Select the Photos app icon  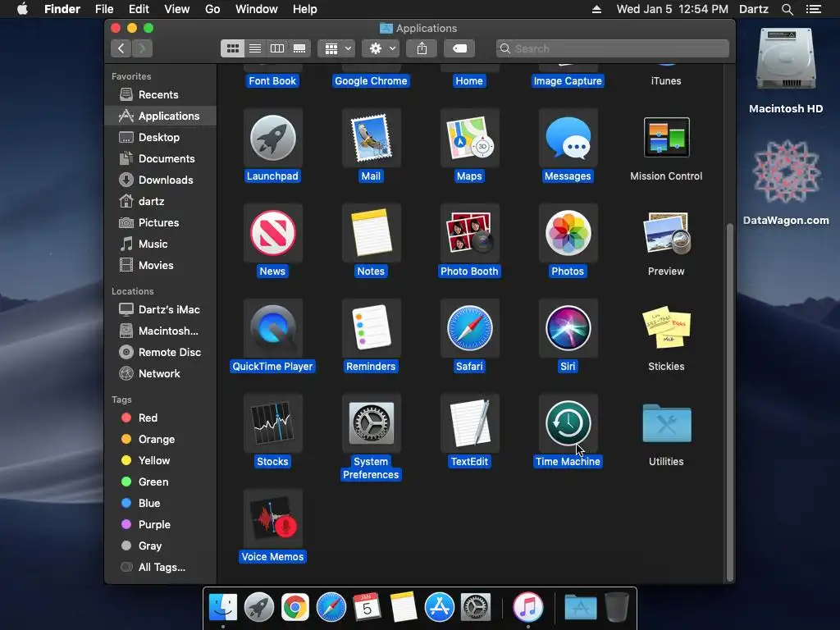(568, 233)
